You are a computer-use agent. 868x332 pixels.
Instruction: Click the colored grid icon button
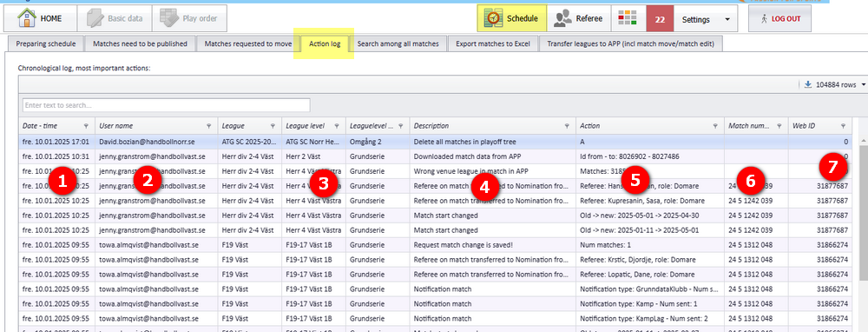[x=628, y=18]
